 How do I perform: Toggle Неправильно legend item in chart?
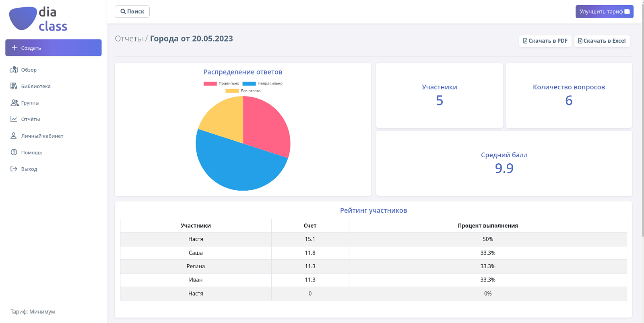click(262, 84)
